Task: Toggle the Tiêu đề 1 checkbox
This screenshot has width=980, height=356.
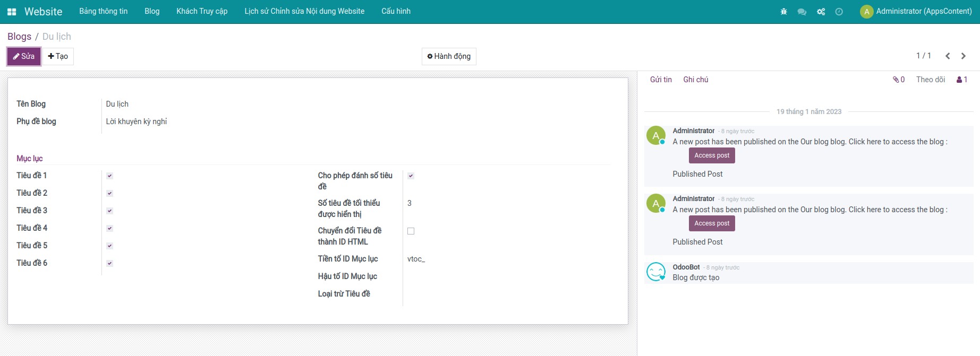Action: (109, 176)
